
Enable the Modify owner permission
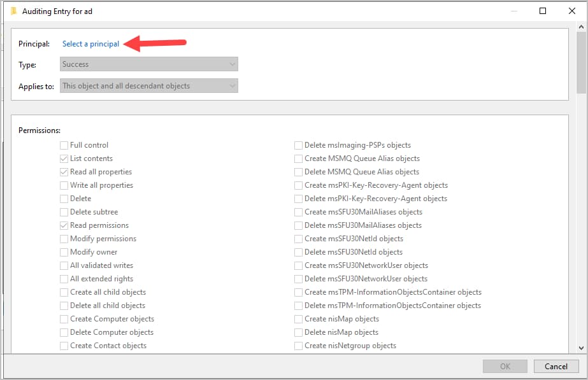[64, 252]
